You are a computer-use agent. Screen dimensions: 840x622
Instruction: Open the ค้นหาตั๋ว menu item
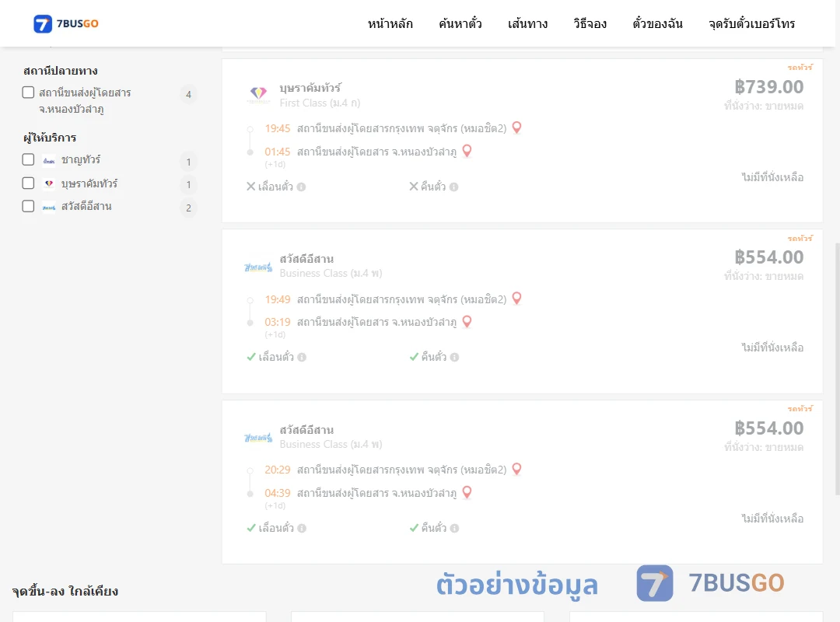[460, 23]
